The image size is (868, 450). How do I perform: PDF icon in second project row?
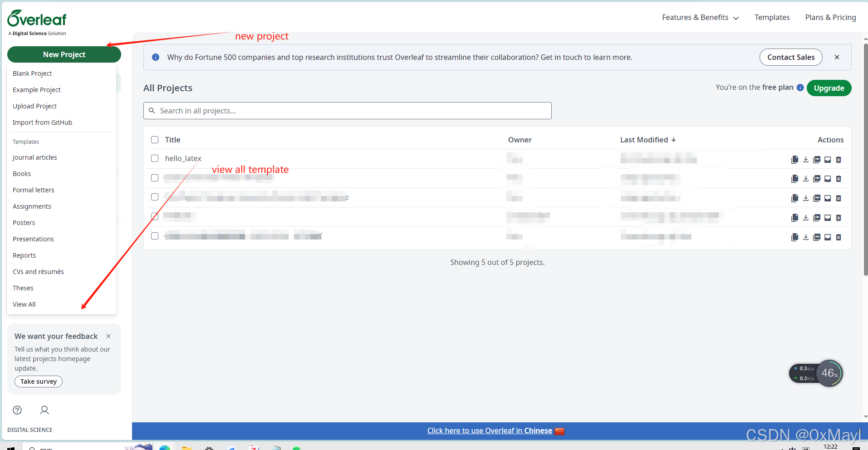pyautogui.click(x=817, y=179)
